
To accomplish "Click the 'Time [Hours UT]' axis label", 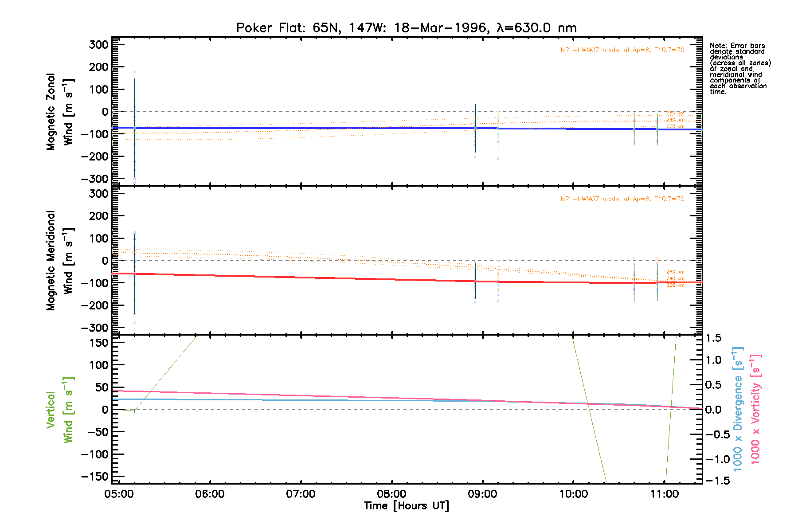I will (406, 506).
